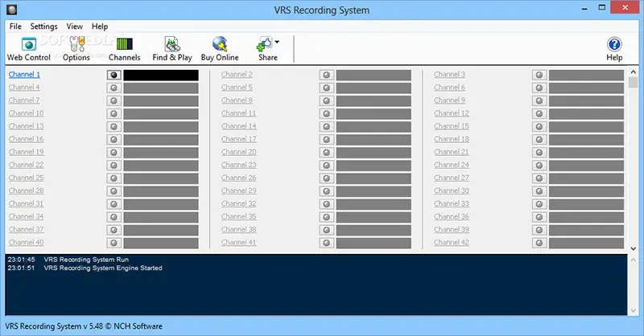
Task: Click the Channel 15 level meter bar
Action: pyautogui.click(x=587, y=127)
